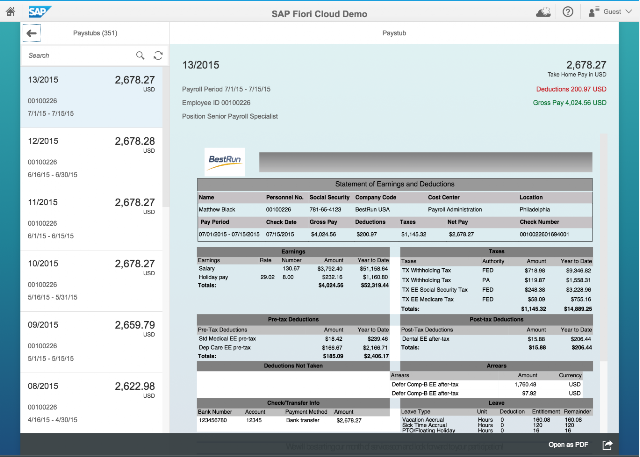Click the paystub document vertical scrollbar
Viewport: 640px width, 457px height.
point(604,247)
